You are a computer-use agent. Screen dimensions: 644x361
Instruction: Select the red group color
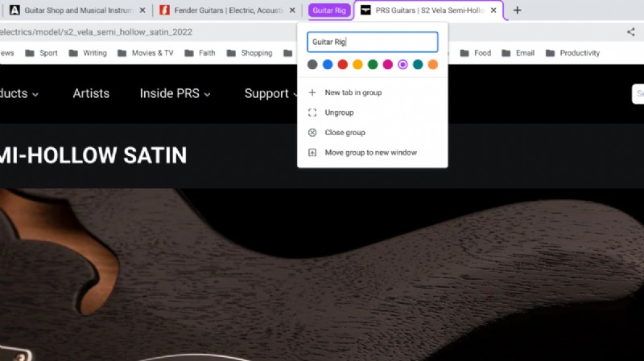click(x=343, y=64)
